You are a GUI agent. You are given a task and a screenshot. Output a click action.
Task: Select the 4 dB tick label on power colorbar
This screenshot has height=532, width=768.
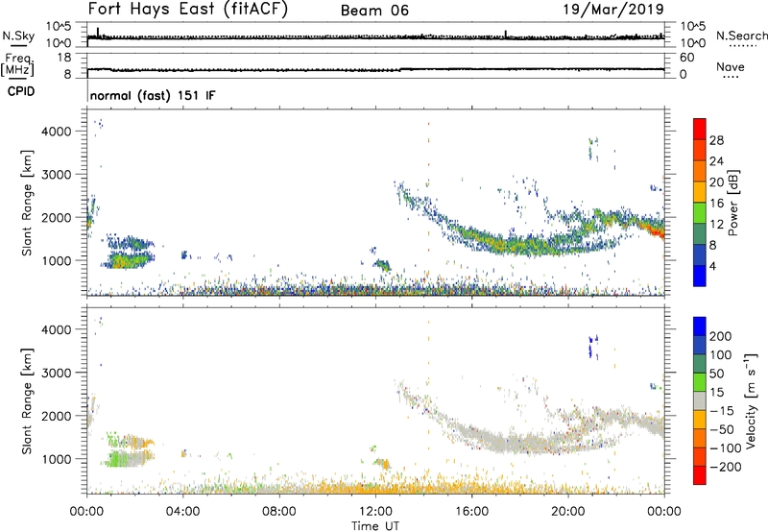click(712, 266)
